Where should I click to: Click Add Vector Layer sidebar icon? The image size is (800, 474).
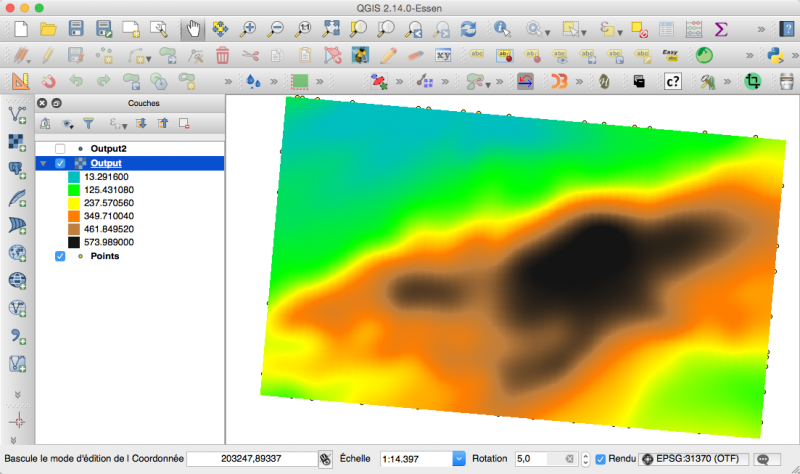17,115
